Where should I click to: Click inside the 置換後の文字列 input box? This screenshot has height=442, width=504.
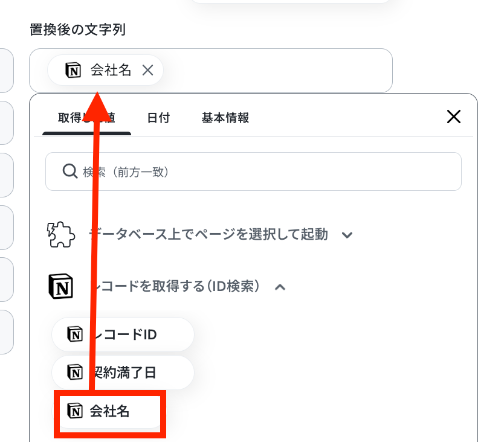[x=276, y=71]
